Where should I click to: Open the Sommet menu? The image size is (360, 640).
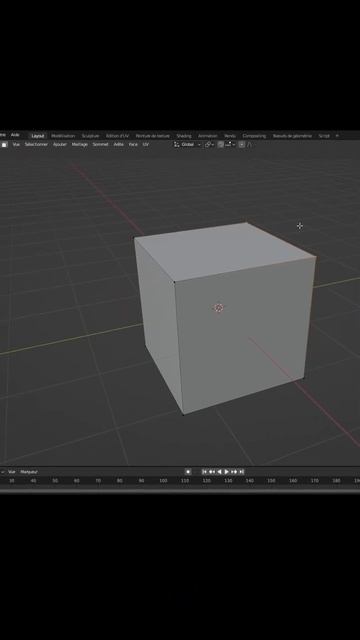coord(100,144)
